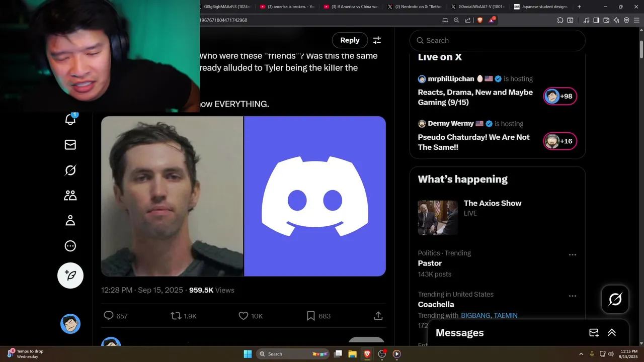This screenshot has width=644, height=362.
Task: Open the Brave Wallet icon
Action: tap(606, 20)
